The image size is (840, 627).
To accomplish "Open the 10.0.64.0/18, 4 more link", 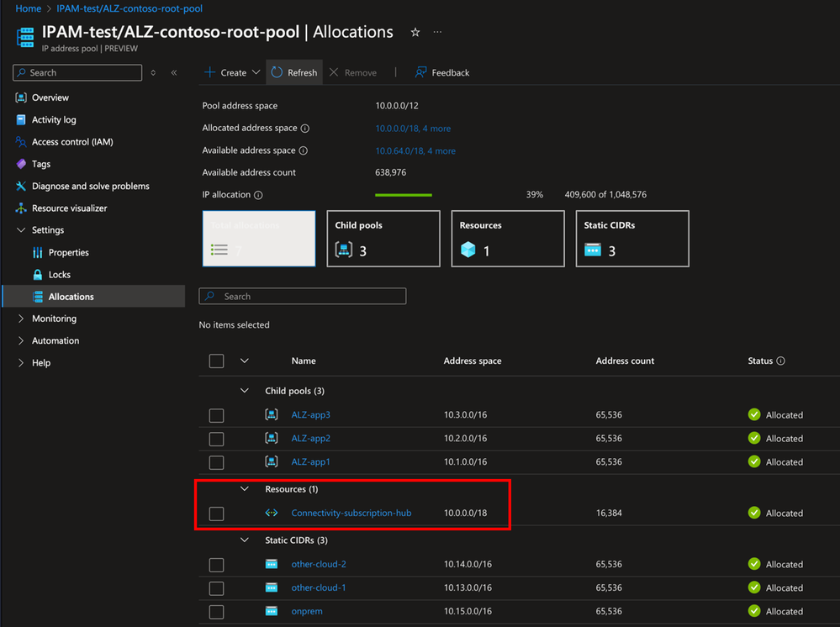I will click(415, 151).
